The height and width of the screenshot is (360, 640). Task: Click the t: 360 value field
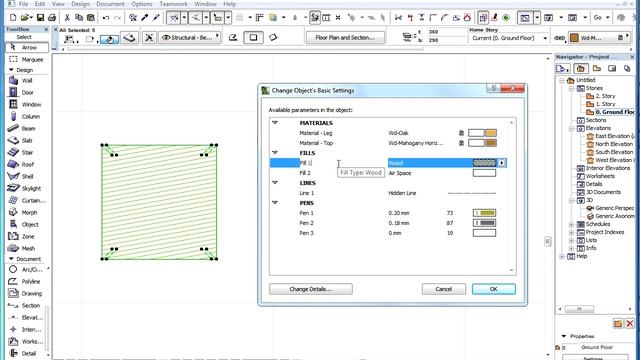coord(446,32)
